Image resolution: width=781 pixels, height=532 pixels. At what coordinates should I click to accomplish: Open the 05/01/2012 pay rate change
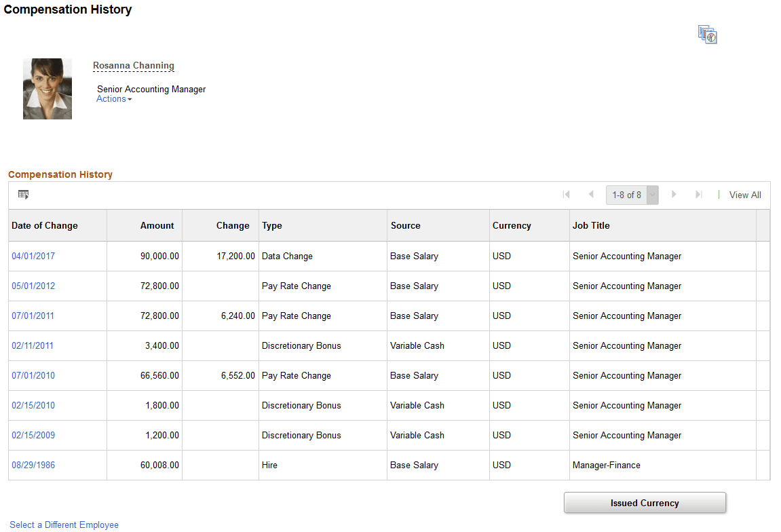[x=33, y=286]
